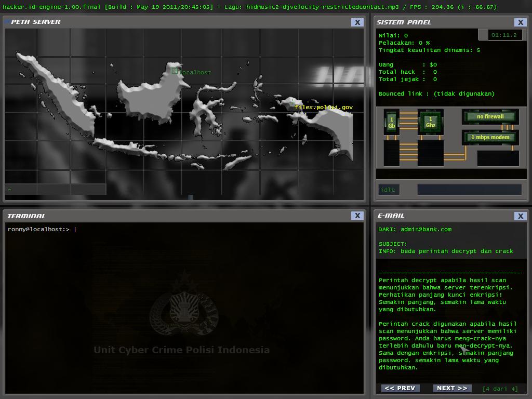532x399 pixels.
Task: Close the Terminal window
Action: click(x=357, y=216)
